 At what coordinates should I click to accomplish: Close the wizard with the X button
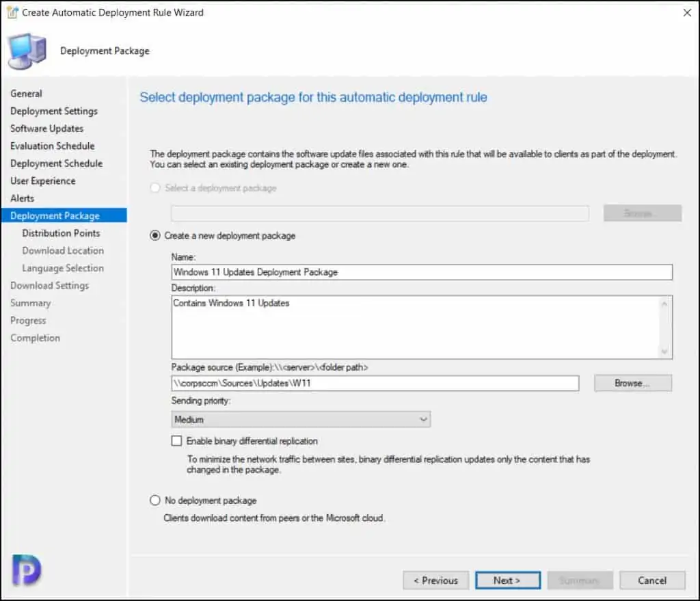[686, 12]
